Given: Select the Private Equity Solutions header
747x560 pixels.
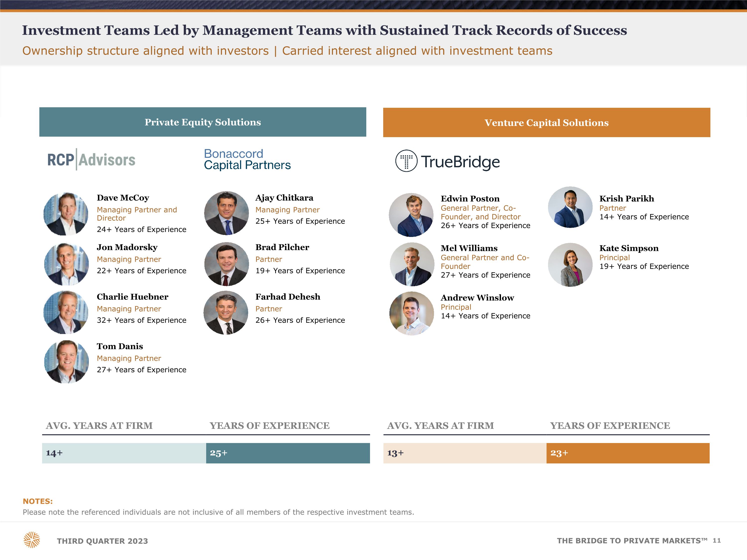Looking at the screenshot, I should (203, 122).
